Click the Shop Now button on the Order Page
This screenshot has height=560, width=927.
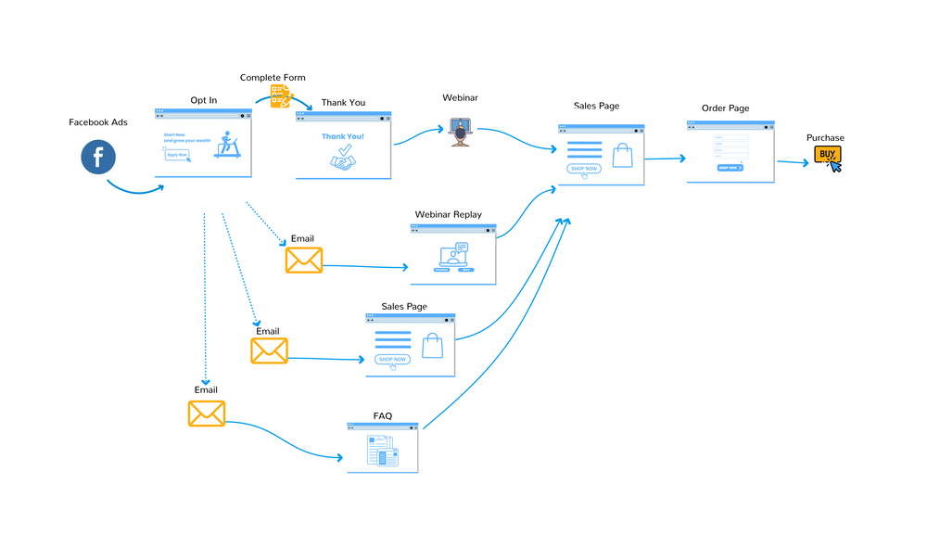click(x=730, y=168)
